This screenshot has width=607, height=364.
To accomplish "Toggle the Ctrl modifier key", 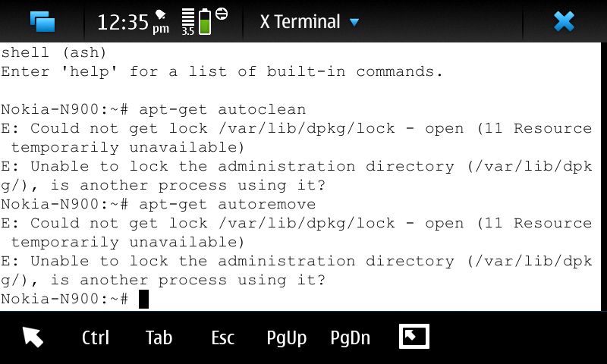I will [x=96, y=337].
